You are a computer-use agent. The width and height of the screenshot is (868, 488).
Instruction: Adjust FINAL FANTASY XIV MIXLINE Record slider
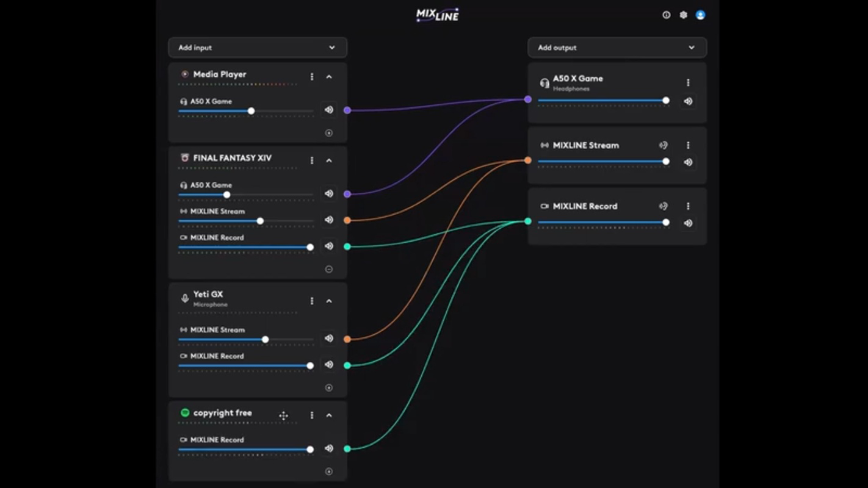pyautogui.click(x=245, y=247)
